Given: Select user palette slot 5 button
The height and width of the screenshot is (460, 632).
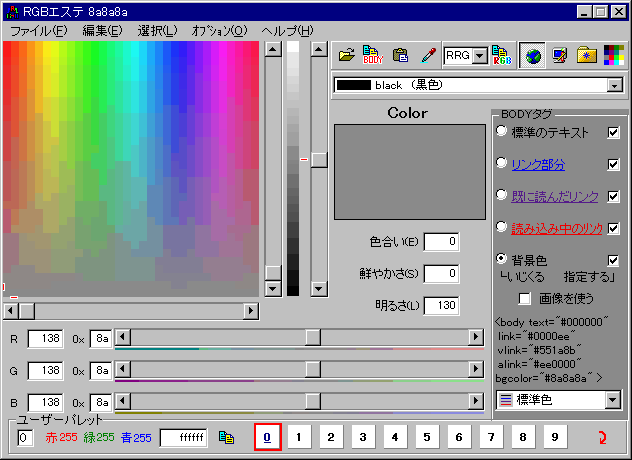Looking at the screenshot, I should [x=426, y=437].
